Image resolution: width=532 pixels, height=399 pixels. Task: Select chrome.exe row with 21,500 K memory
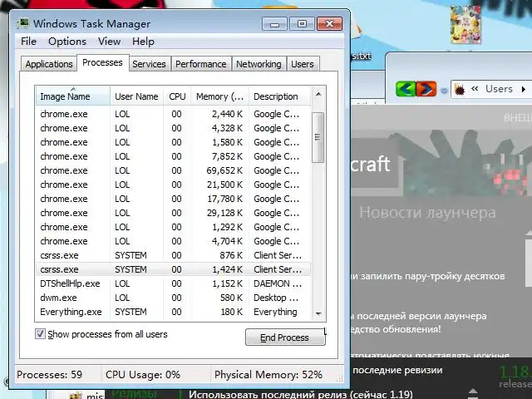coord(173,185)
